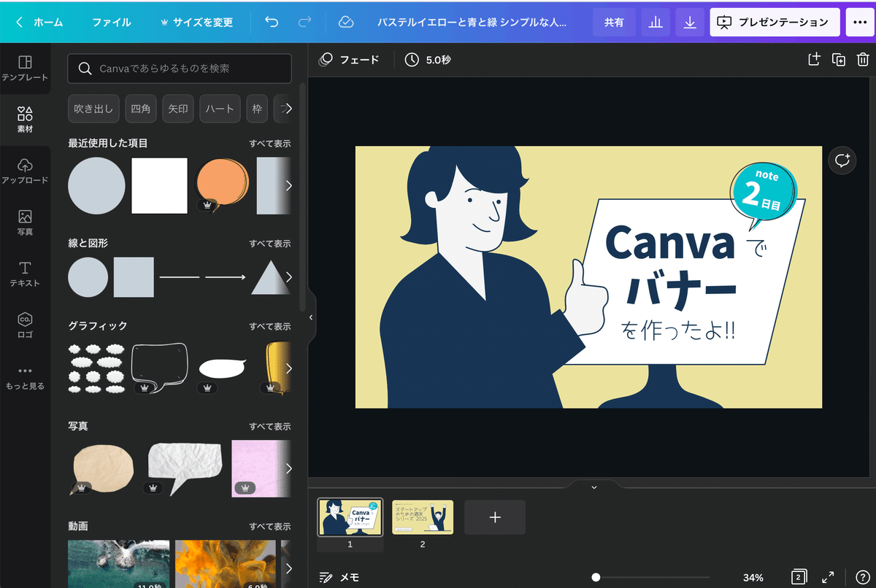Edit the design title text

pyautogui.click(x=471, y=23)
